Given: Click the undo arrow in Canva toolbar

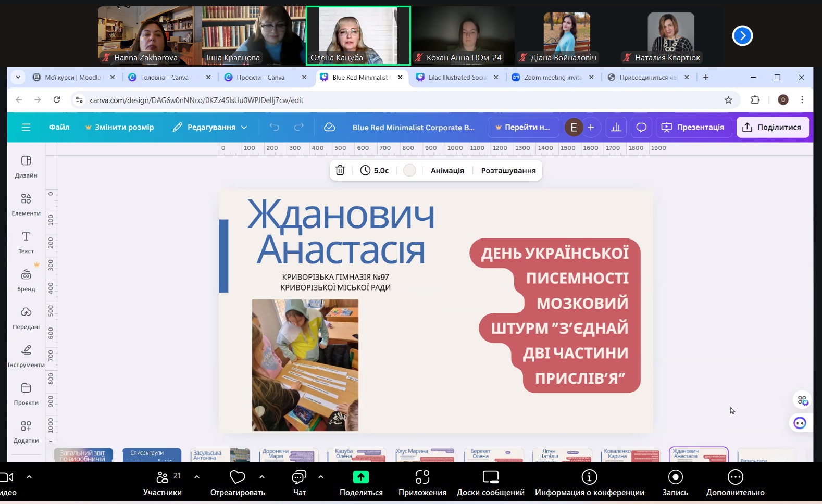Looking at the screenshot, I should (275, 127).
